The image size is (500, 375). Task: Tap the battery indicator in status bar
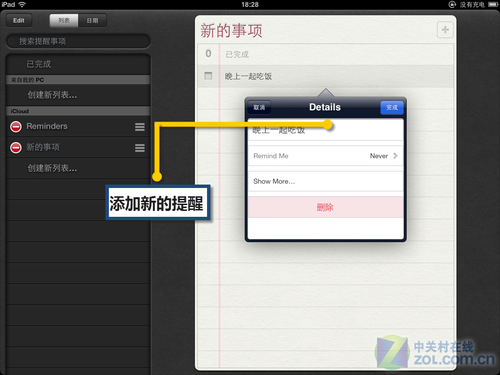coord(493,4)
